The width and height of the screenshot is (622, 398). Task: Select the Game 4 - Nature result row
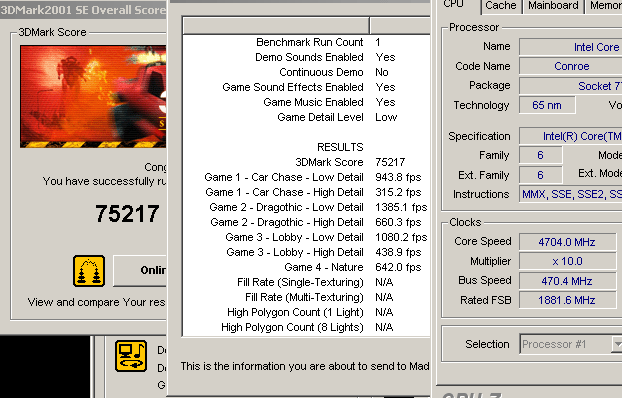(306, 267)
